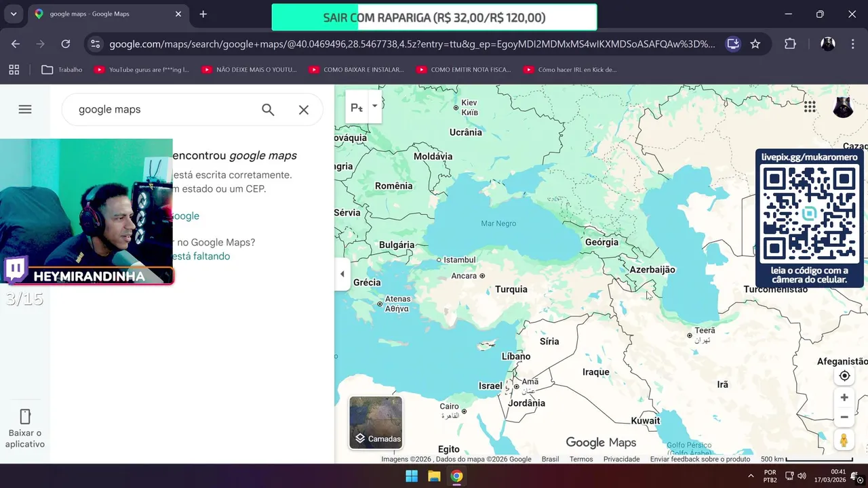
Task: Open the Termos link in map footer
Action: (581, 459)
